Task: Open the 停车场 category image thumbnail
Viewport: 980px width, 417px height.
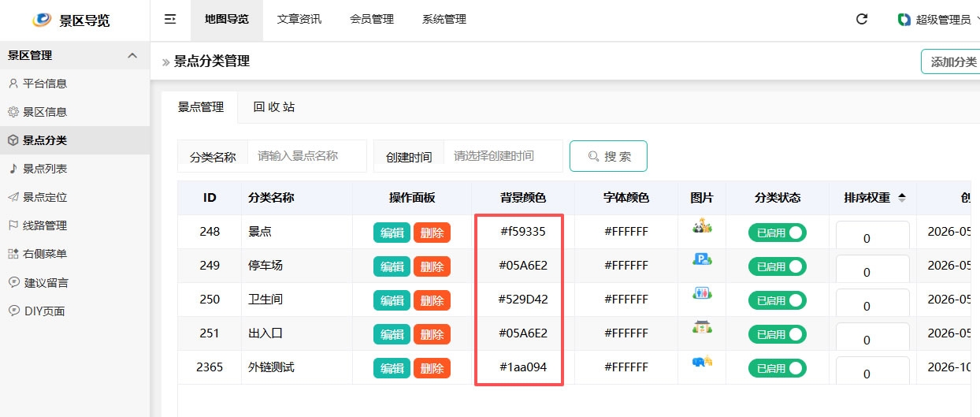Action: tap(702, 259)
